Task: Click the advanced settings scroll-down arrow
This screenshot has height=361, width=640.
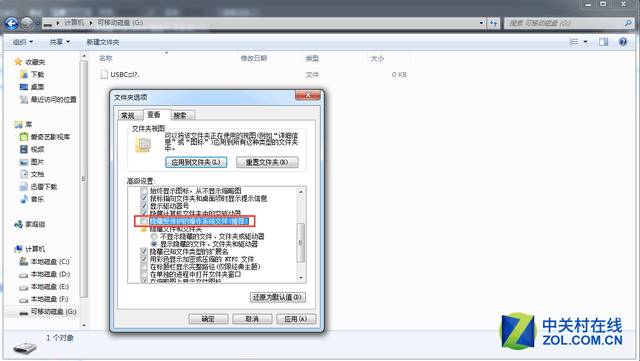Action: pyautogui.click(x=301, y=278)
